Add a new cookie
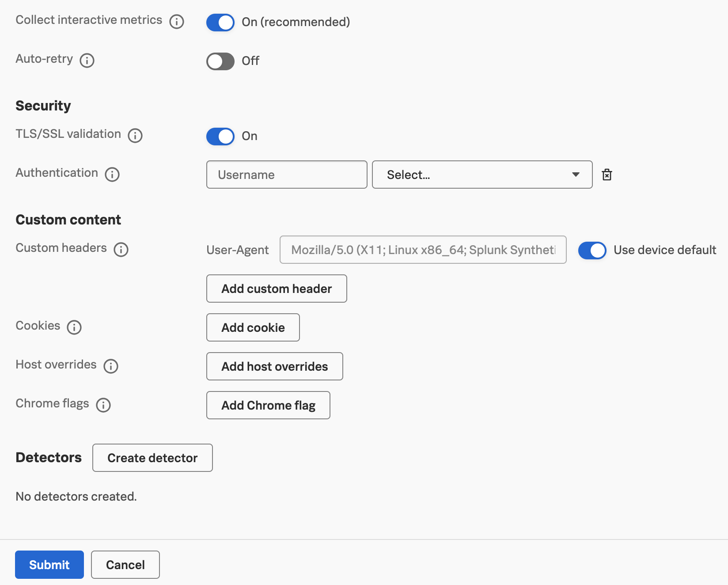 click(253, 327)
